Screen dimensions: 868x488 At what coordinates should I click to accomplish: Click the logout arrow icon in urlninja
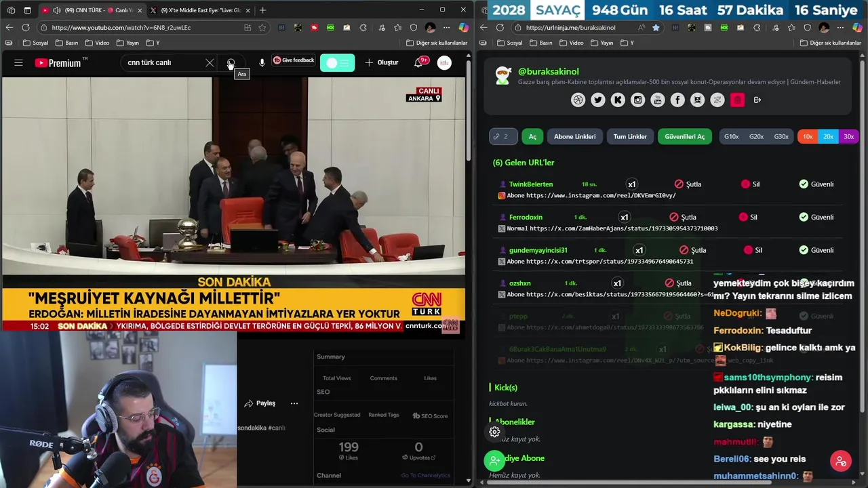point(757,100)
